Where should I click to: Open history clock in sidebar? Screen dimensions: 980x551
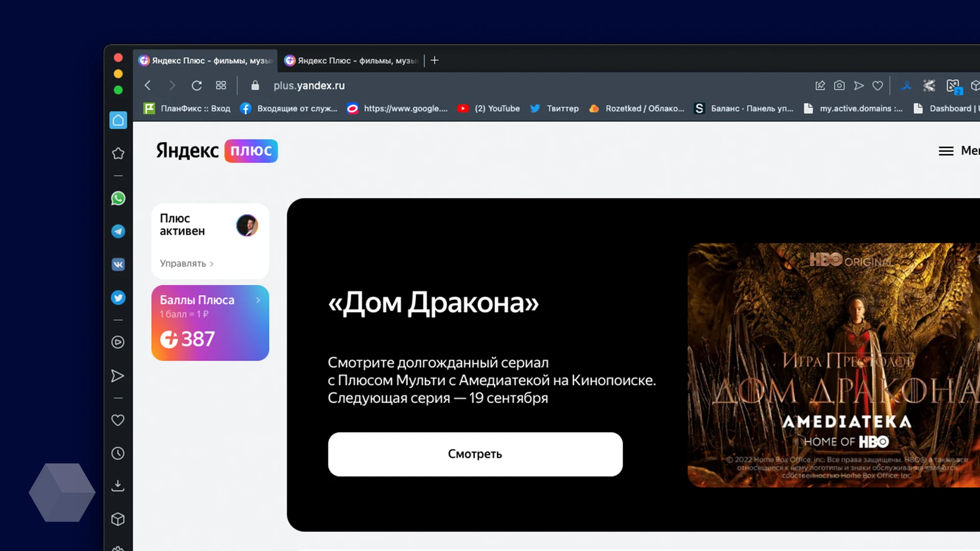118,453
